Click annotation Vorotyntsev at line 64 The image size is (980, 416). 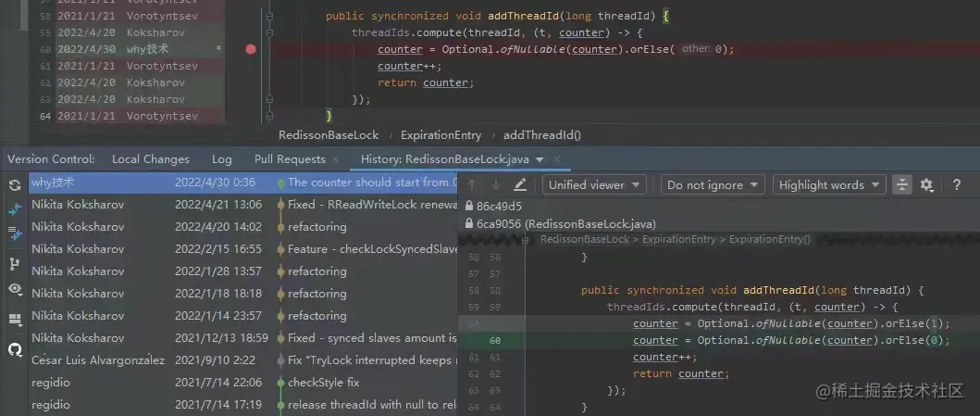(x=163, y=116)
